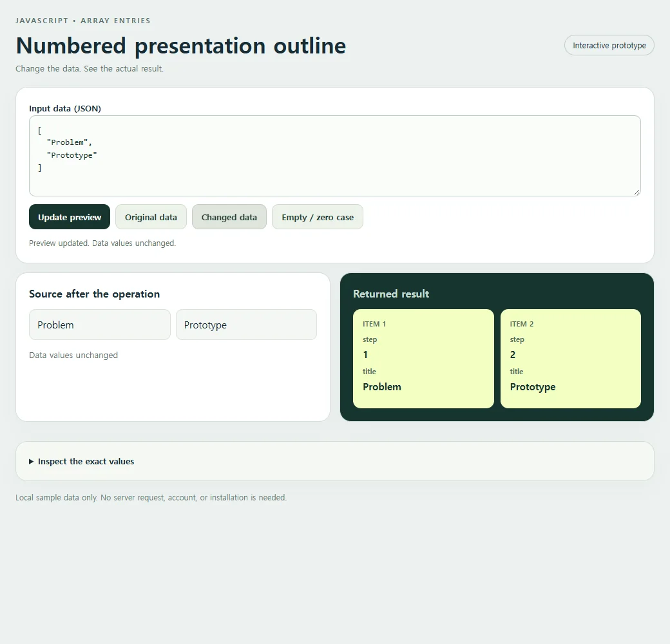
Task: Focus the Input data JSON textarea
Action: [335, 156]
